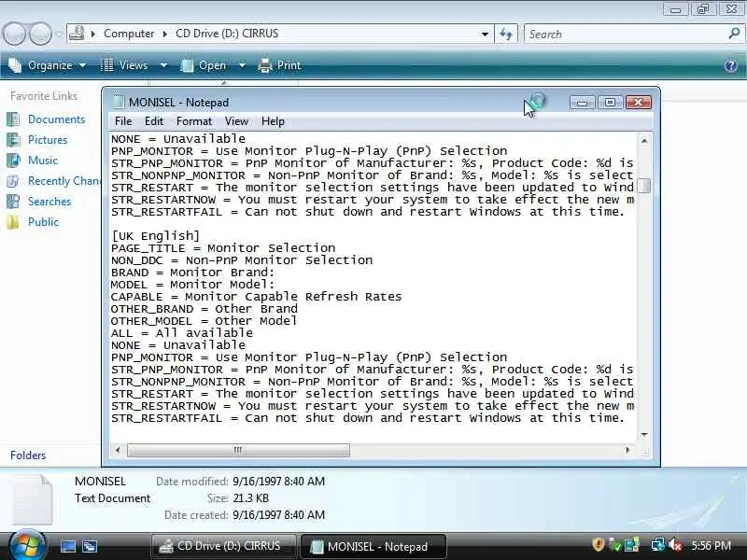Screen dimensions: 747x560
Task: Click the [UK English] section header line
Action: (x=155, y=236)
